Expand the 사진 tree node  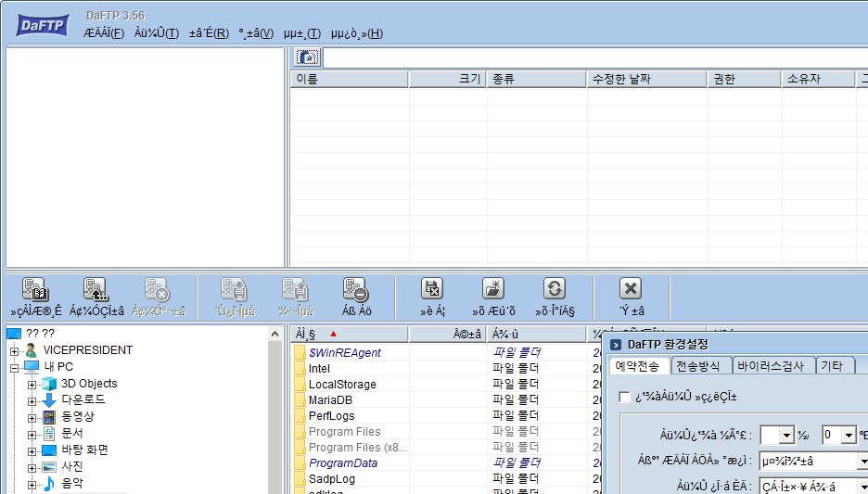point(32,468)
